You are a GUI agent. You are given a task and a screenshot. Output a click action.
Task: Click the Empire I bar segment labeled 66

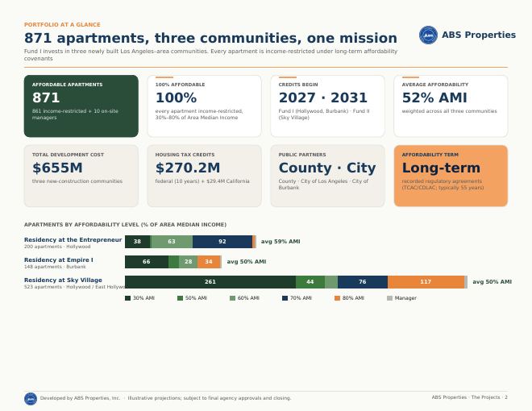pos(147,262)
